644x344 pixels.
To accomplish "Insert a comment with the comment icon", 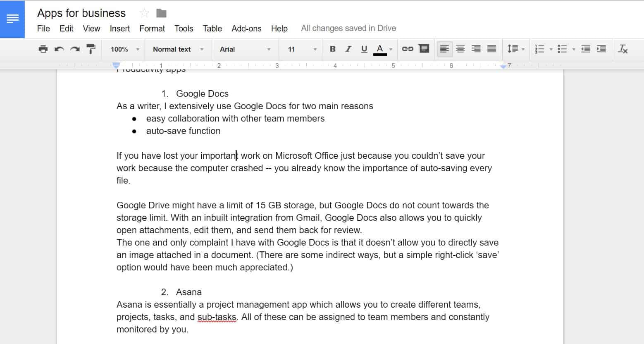I will click(x=424, y=49).
